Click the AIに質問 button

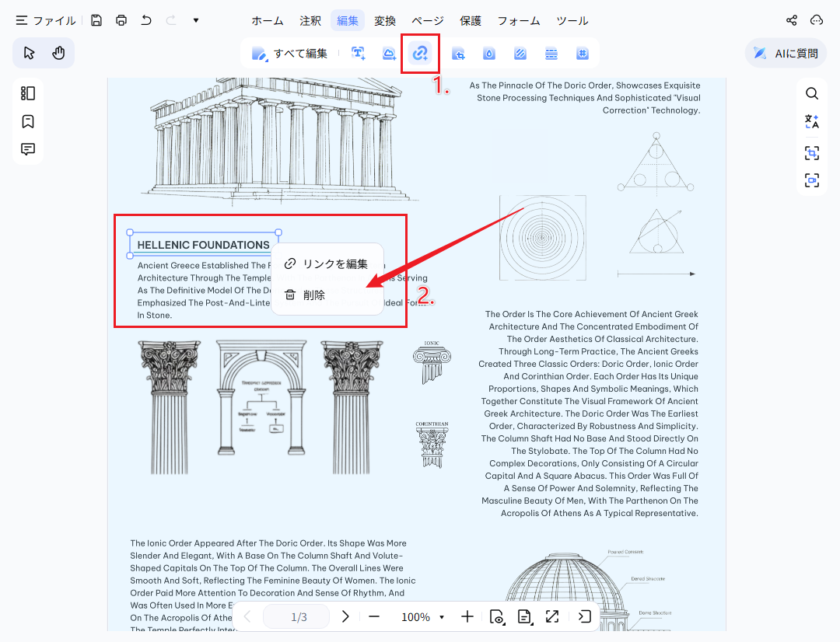(x=786, y=53)
